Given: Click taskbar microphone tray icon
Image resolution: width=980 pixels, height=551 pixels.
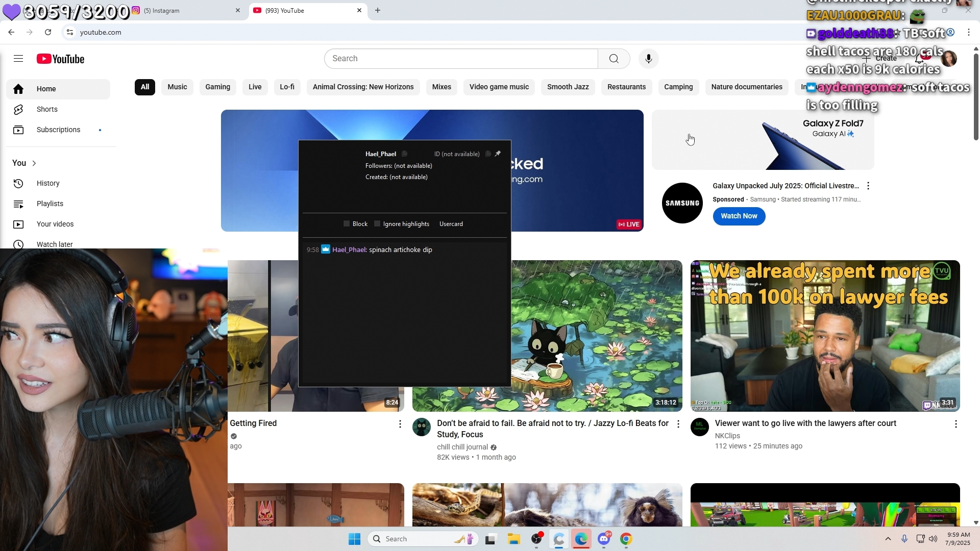Looking at the screenshot, I should coord(904,539).
